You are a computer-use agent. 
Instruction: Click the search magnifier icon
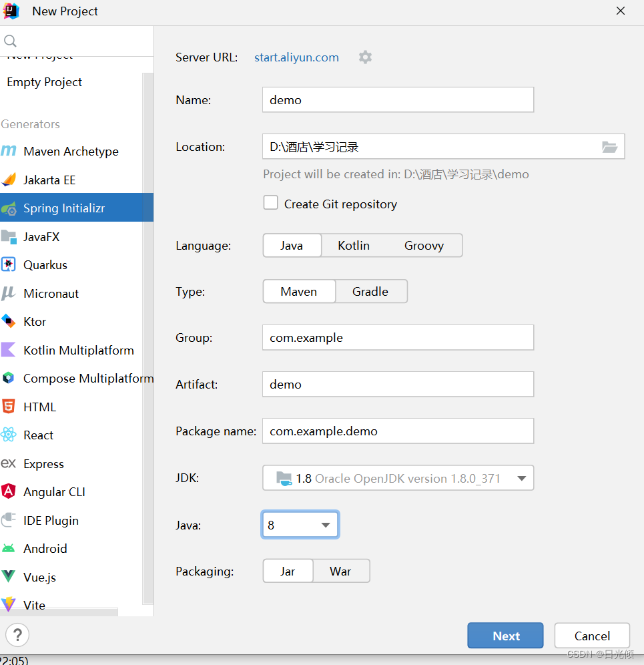[10, 41]
